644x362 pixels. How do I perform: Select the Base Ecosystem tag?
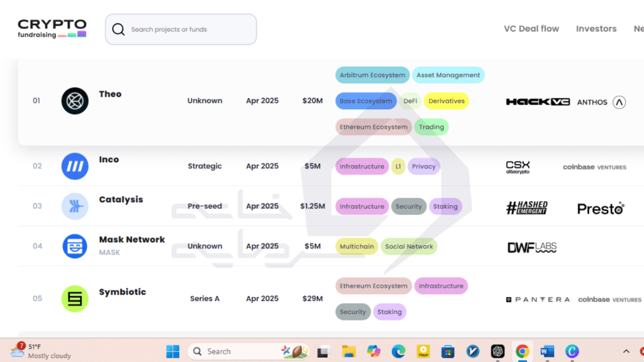coord(365,101)
